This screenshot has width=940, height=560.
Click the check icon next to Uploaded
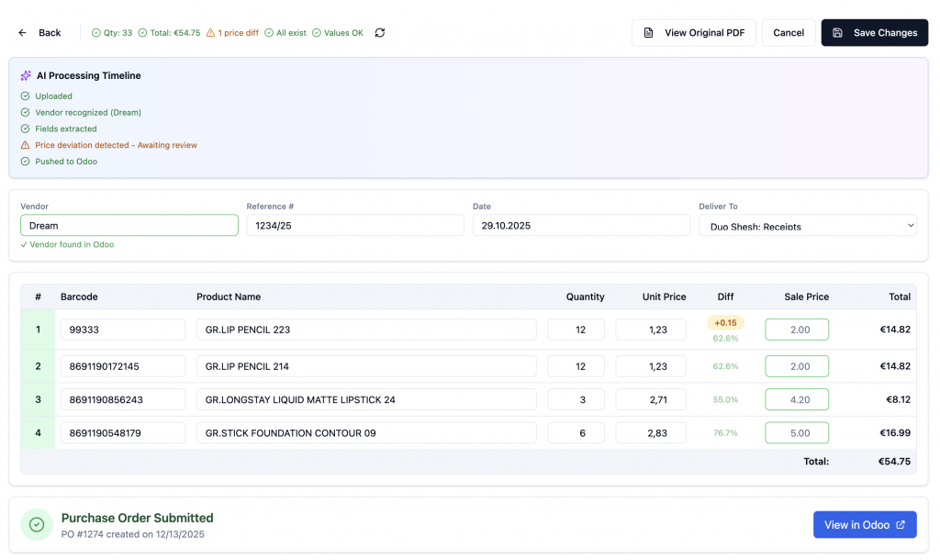25,96
